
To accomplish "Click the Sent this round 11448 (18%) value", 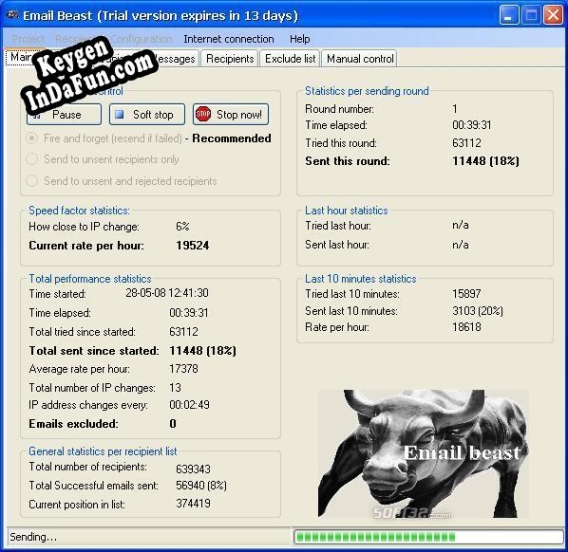I will tap(485, 161).
